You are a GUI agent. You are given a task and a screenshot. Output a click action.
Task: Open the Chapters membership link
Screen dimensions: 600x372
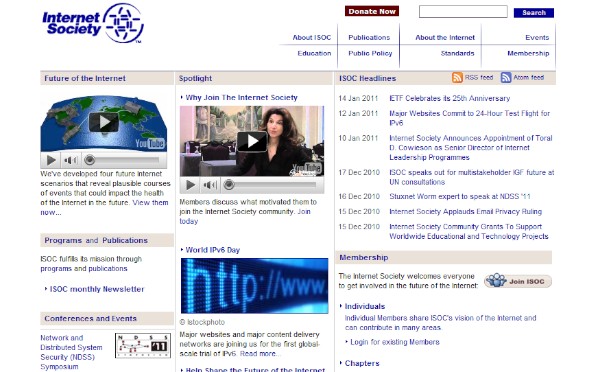tap(362, 363)
